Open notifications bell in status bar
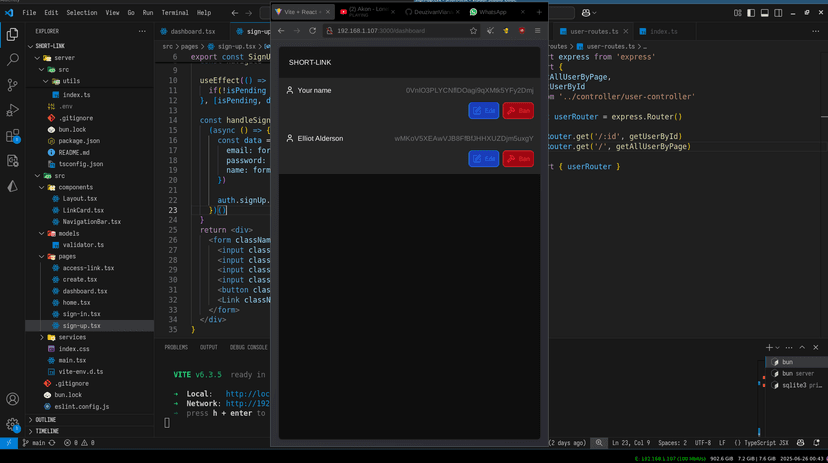Image resolution: width=828 pixels, height=463 pixels. pos(816,443)
